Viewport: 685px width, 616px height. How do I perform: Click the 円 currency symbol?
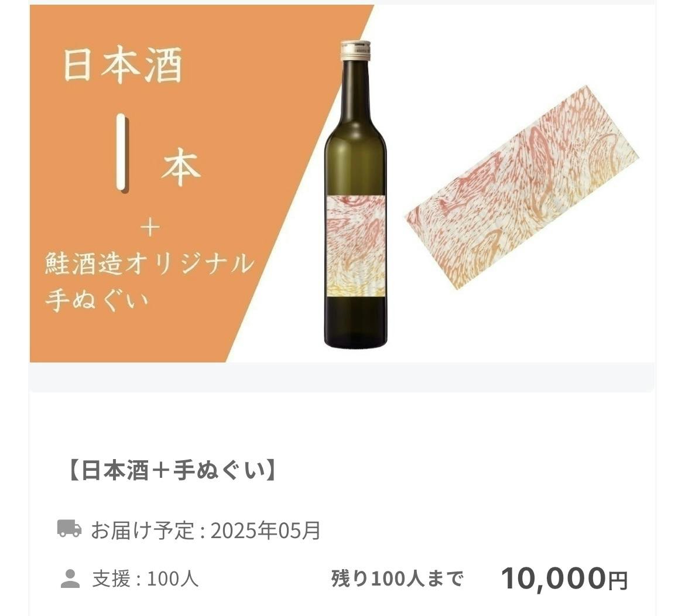pos(618,581)
